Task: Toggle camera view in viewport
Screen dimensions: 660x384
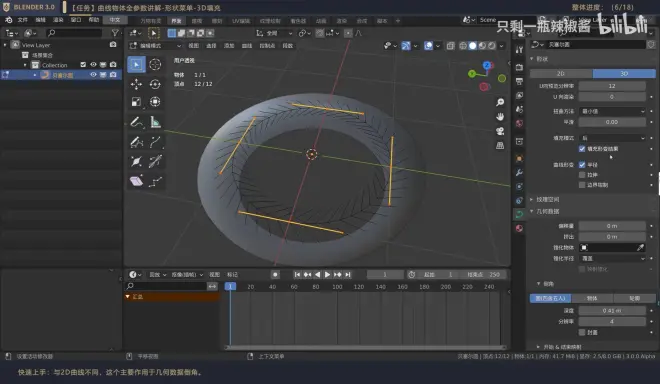Action: [500, 131]
